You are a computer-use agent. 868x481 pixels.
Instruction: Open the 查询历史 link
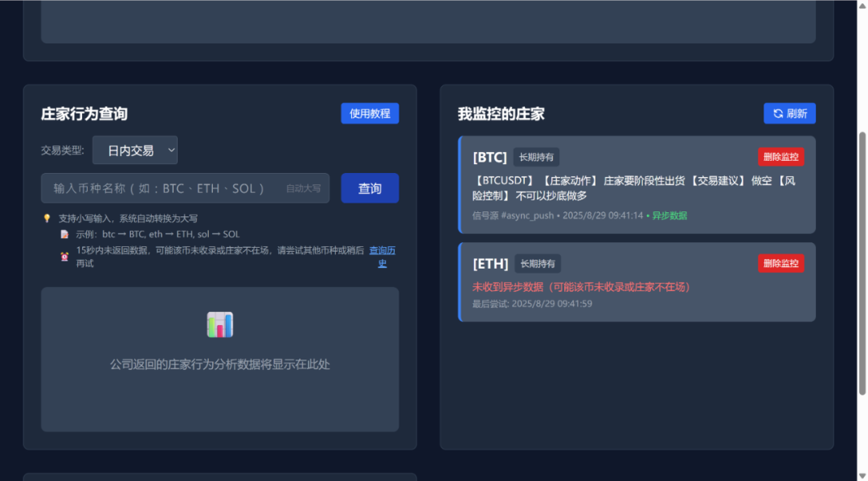point(383,257)
